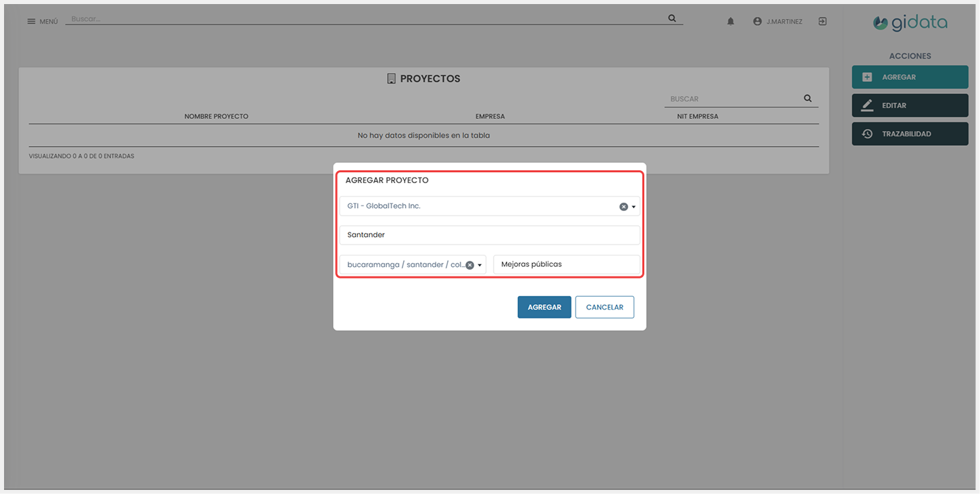This screenshot has height=494, width=980.
Task: Click the EDITAR action button
Action: [910, 105]
